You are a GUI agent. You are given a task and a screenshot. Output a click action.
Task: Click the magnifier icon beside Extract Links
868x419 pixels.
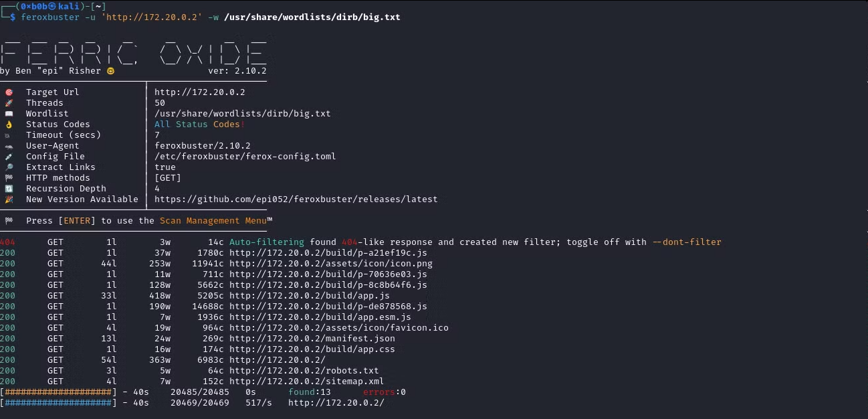pos(9,167)
